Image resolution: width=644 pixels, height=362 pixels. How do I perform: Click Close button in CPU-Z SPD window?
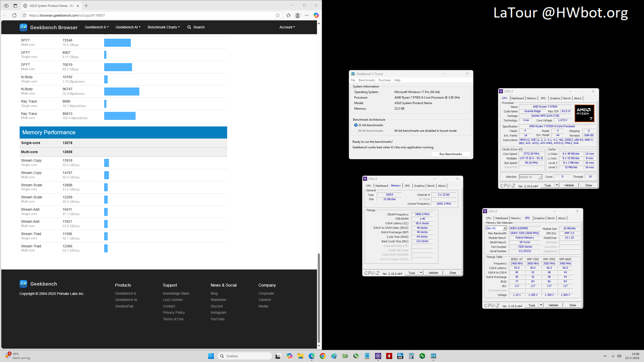click(573, 305)
